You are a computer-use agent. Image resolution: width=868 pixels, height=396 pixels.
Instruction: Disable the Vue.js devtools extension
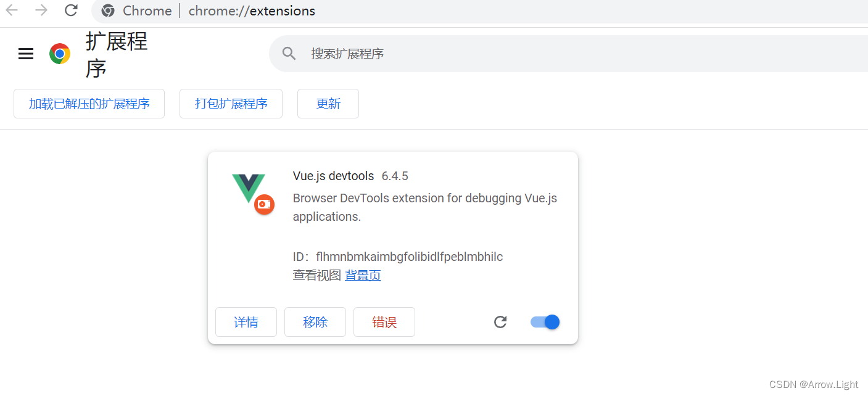coord(544,321)
